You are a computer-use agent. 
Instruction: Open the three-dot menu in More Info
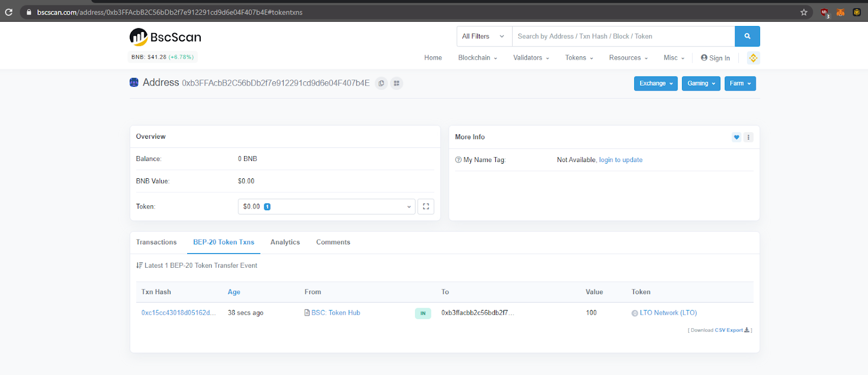coord(748,137)
